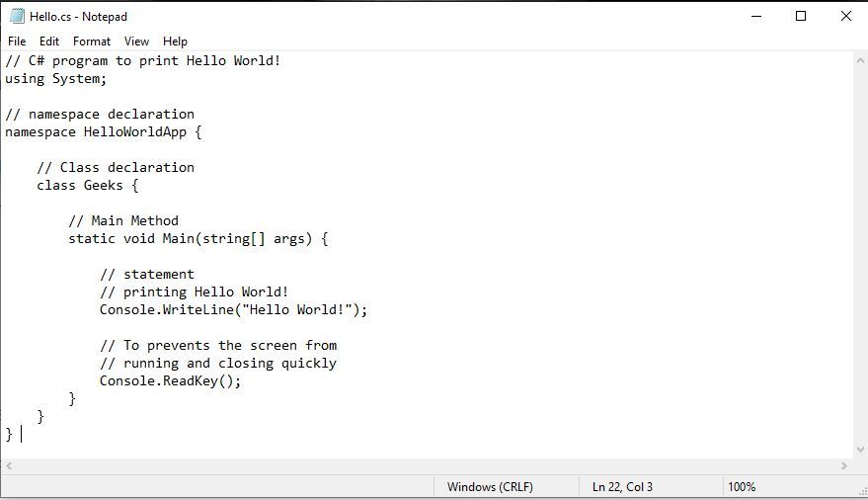Viewport: 868px width, 500px height.
Task: Open the File menu
Action: click(17, 42)
